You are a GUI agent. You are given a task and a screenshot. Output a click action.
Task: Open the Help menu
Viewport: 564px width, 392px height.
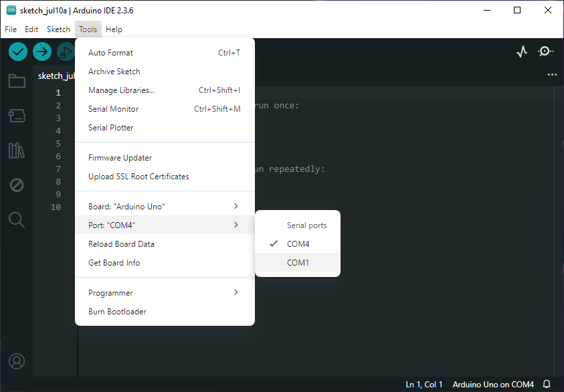click(114, 29)
